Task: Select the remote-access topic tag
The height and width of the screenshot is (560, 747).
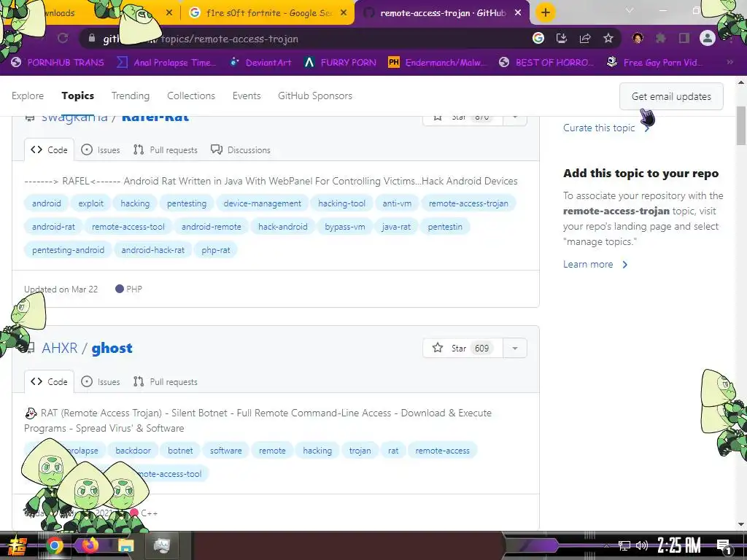Action: pyautogui.click(x=442, y=451)
